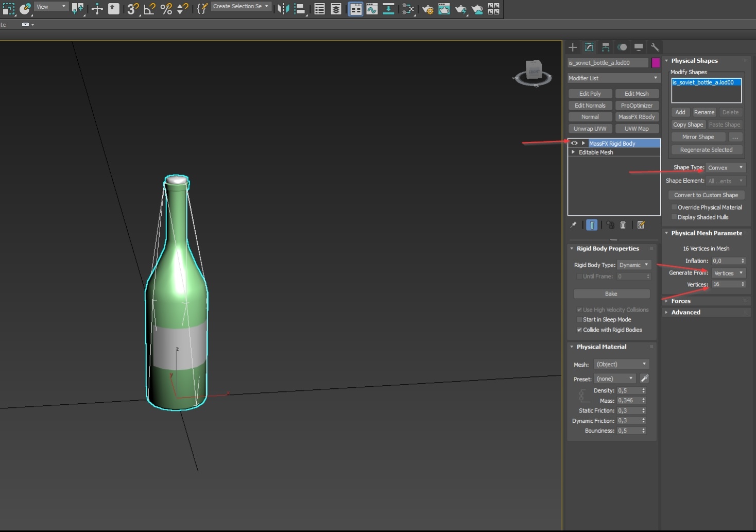Expand the Forces rollout
The width and height of the screenshot is (756, 532).
point(681,301)
